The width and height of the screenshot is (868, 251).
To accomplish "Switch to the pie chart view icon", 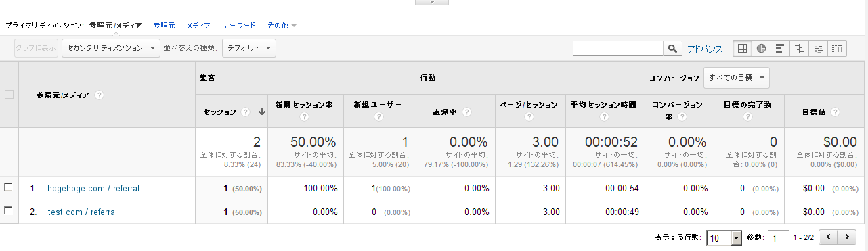I will point(762,48).
